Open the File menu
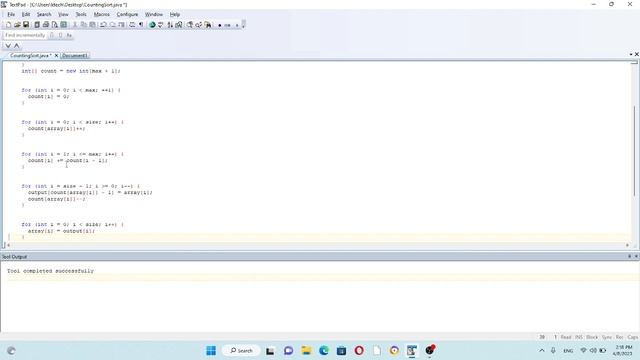The height and width of the screenshot is (360, 640). coord(11,14)
